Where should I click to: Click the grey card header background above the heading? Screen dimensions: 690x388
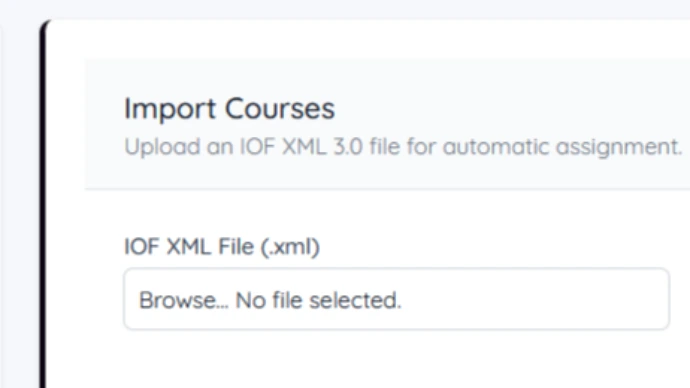point(387,75)
